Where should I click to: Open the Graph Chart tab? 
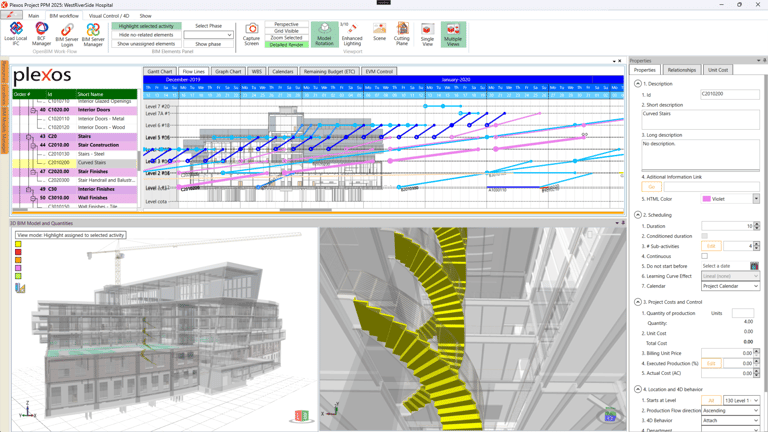point(228,72)
